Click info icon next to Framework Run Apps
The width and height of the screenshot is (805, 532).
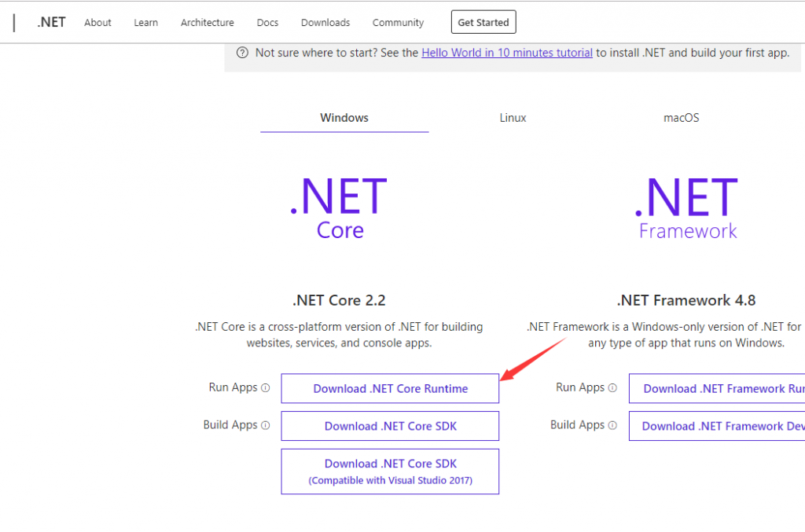click(x=612, y=388)
